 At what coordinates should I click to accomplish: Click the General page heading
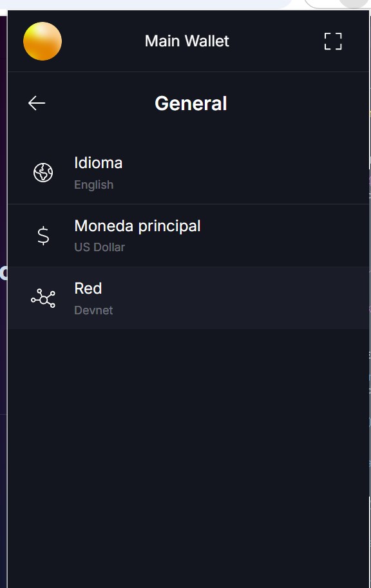pyautogui.click(x=191, y=103)
